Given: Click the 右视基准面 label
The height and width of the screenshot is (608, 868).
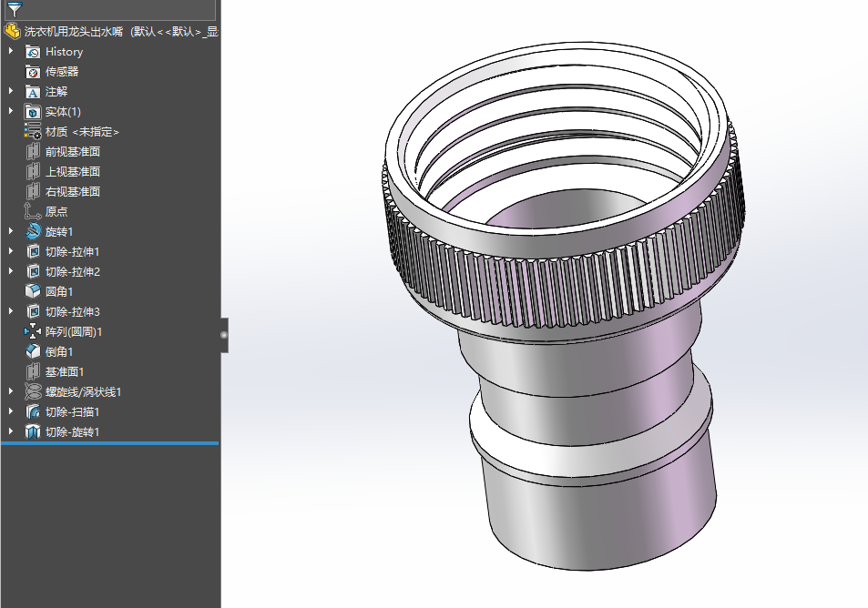Looking at the screenshot, I should [x=73, y=191].
